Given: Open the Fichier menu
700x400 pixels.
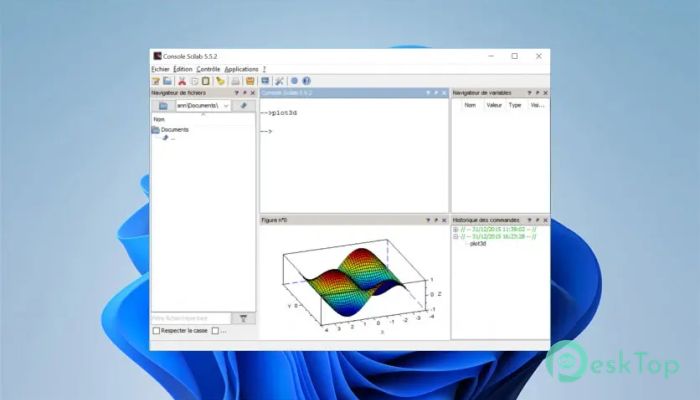Looking at the screenshot, I should pyautogui.click(x=160, y=69).
